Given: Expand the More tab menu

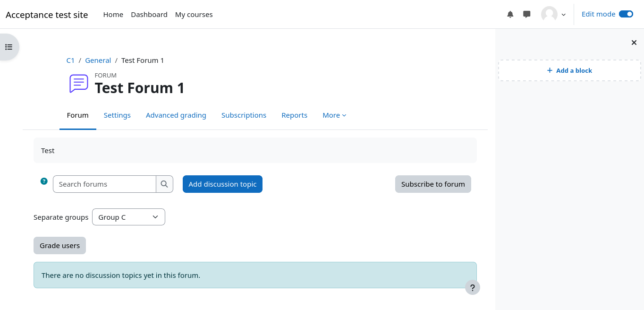Looking at the screenshot, I should [334, 115].
